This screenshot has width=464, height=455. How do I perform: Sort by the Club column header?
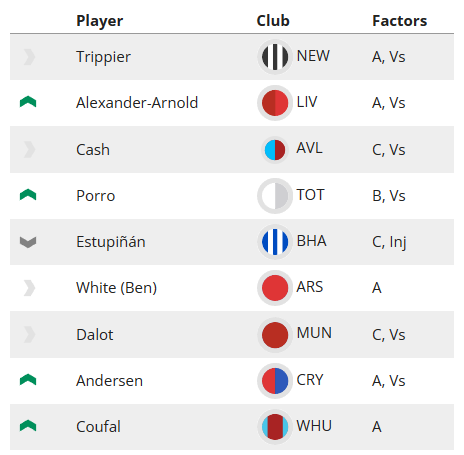273,21
